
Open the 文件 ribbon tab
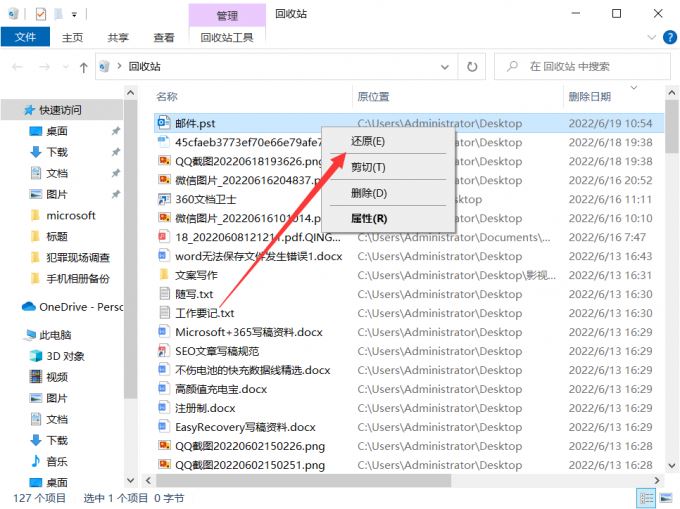[x=25, y=37]
